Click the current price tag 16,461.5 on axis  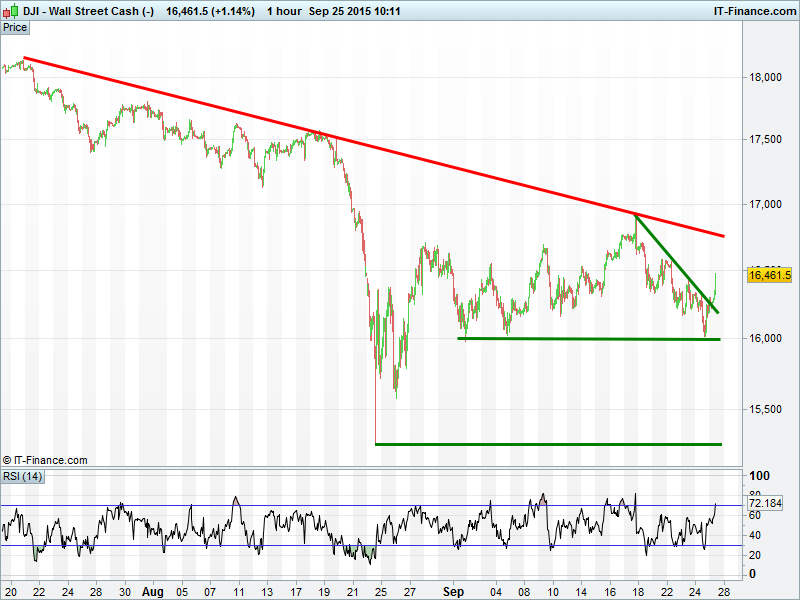(x=769, y=275)
